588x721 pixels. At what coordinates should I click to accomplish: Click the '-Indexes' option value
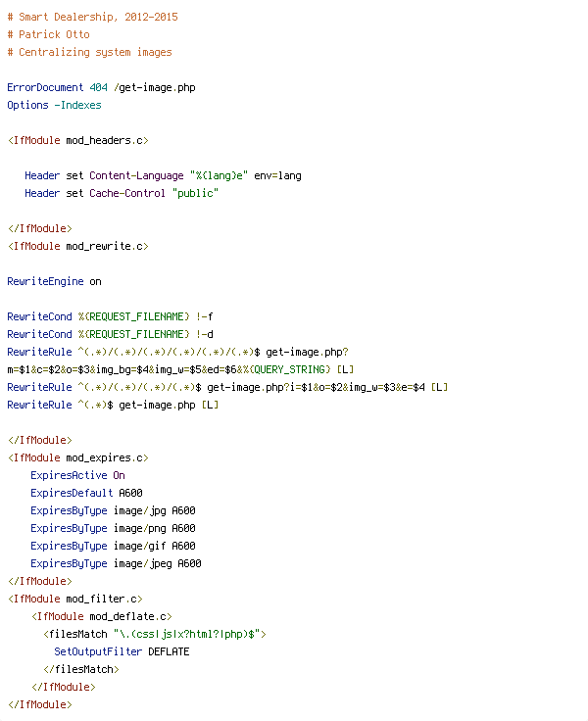pos(77,105)
